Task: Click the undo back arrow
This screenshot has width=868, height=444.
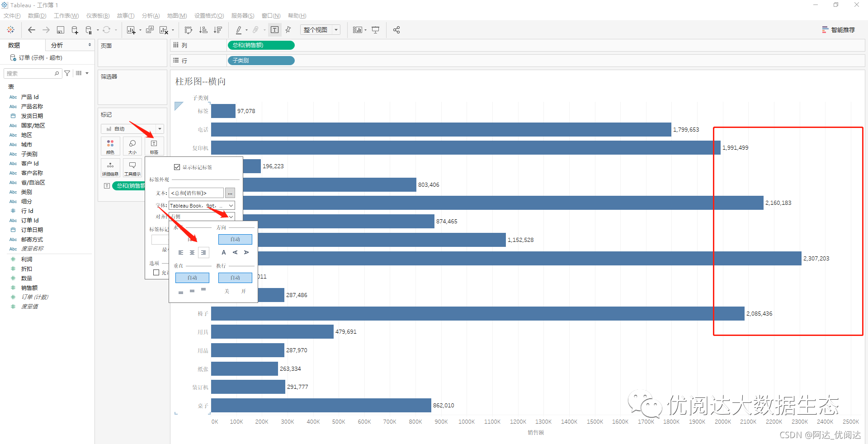Action: click(x=32, y=30)
